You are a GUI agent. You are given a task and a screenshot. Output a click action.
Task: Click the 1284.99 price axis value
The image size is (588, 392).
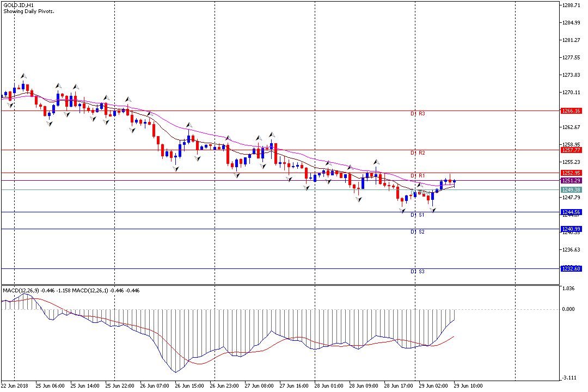571,23
